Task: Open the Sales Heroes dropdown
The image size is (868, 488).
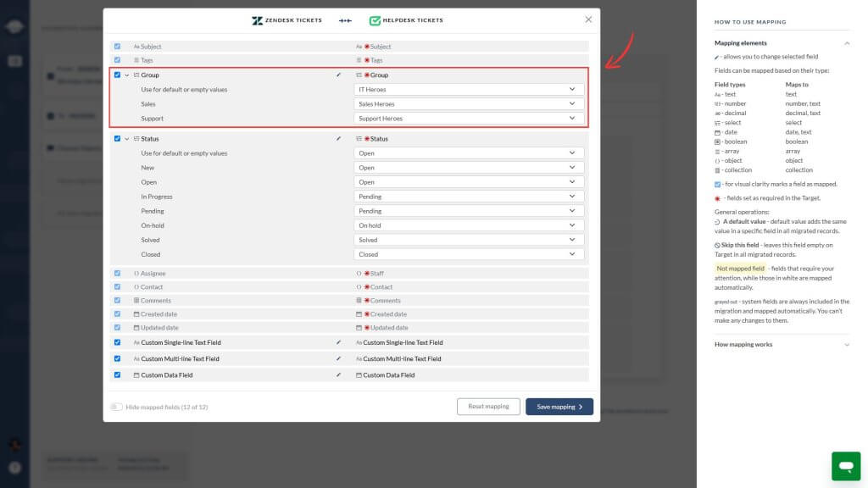Action: pos(468,104)
